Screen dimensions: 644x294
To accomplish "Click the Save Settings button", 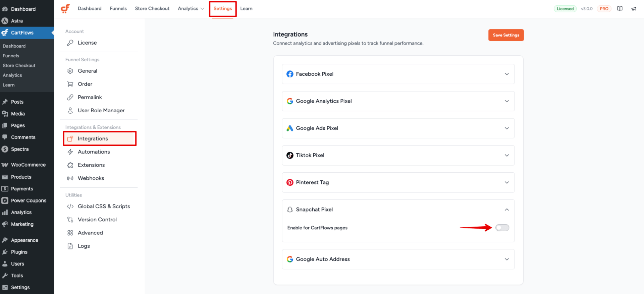I will pyautogui.click(x=506, y=35).
